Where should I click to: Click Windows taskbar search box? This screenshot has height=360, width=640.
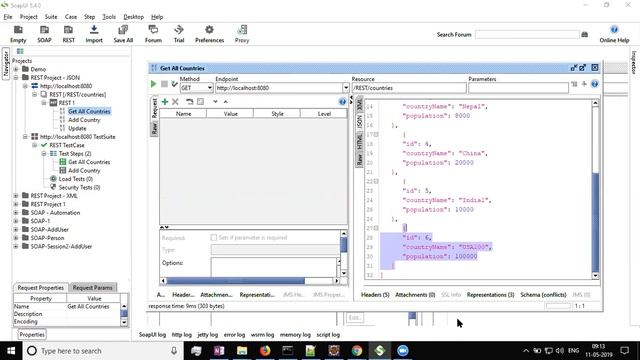click(x=102, y=351)
